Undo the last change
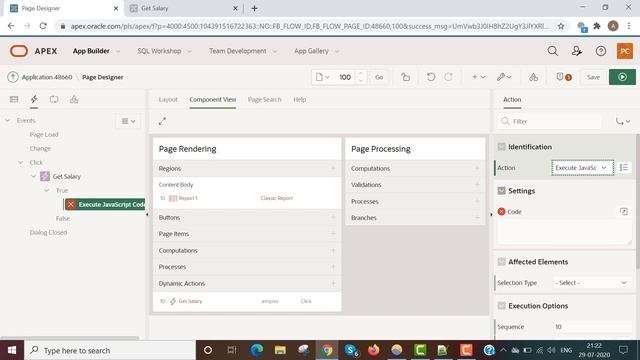The width and height of the screenshot is (640, 360). 431,77
